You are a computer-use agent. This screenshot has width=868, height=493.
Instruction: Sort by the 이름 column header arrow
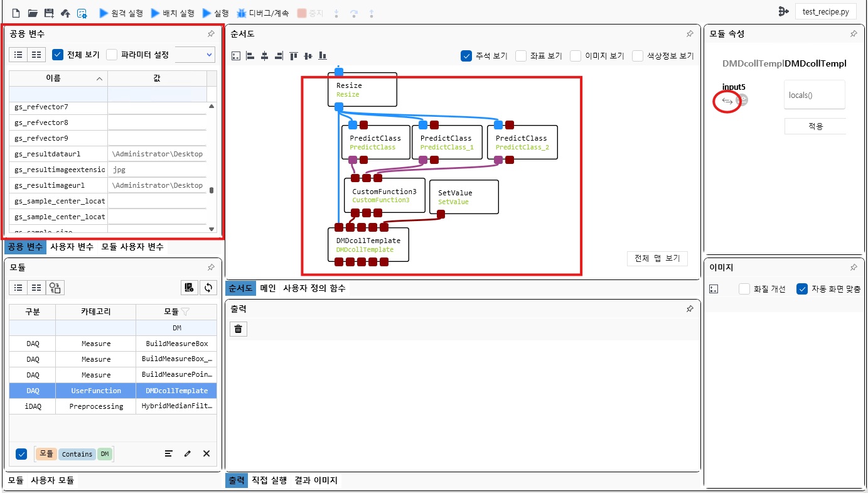coord(99,79)
